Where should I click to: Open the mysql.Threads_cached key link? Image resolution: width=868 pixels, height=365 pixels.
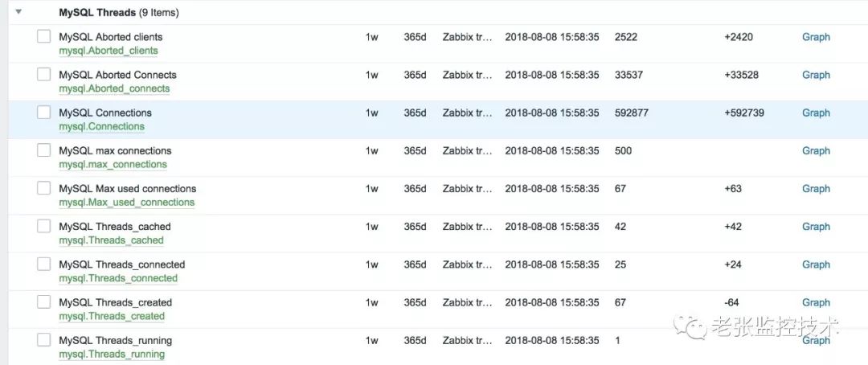click(x=111, y=240)
